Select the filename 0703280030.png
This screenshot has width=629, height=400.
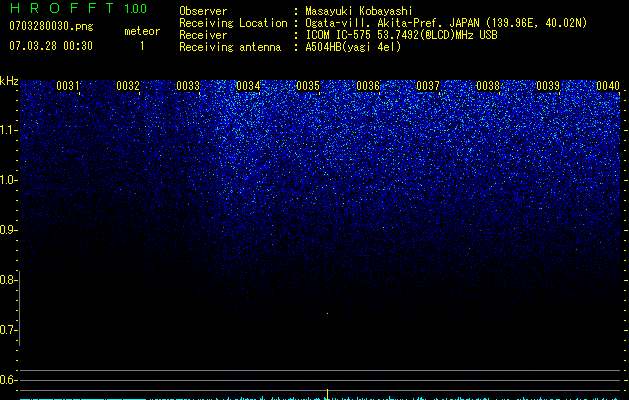point(51,26)
